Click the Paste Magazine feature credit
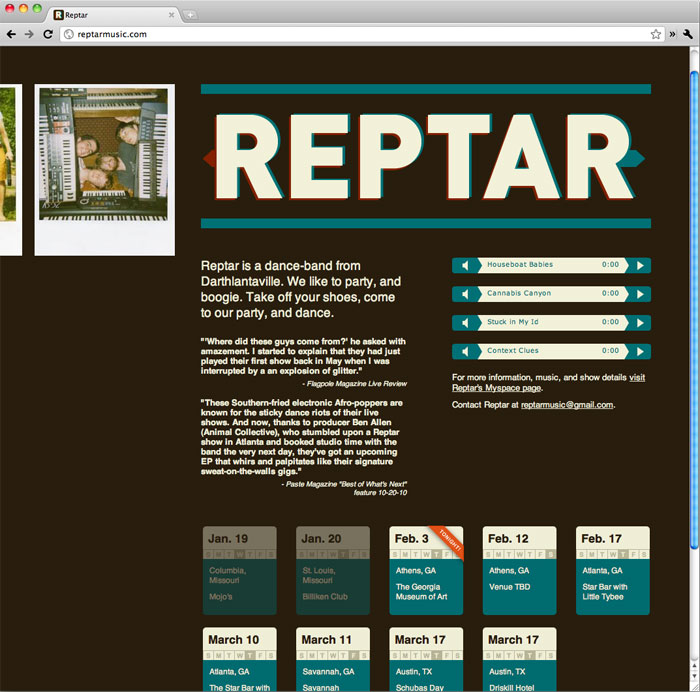 [x=344, y=488]
